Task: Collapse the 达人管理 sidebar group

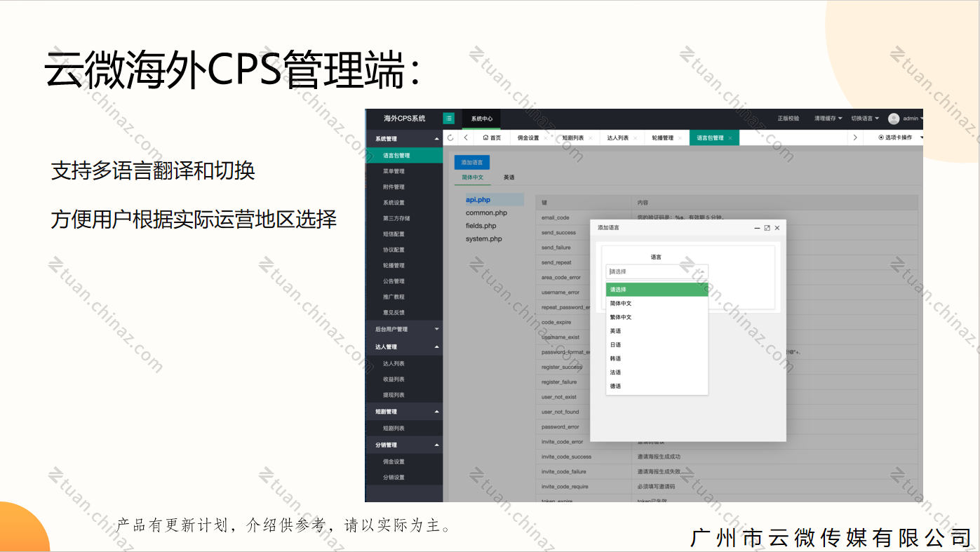Action: pos(405,346)
